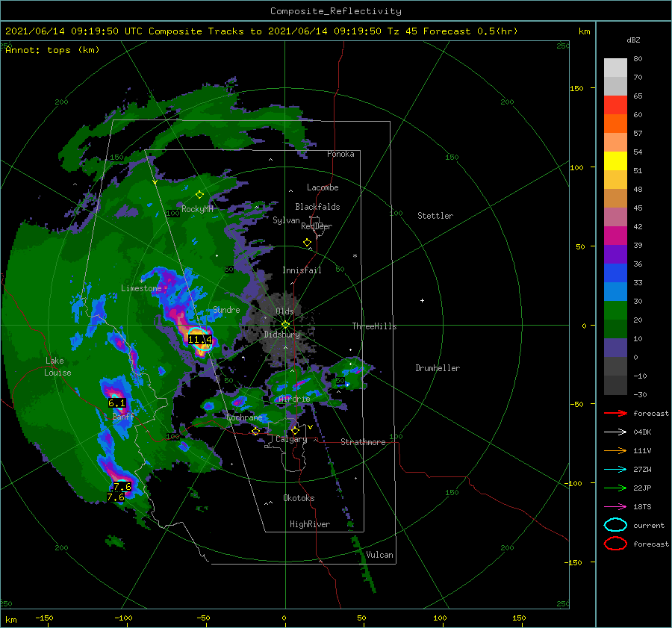This screenshot has height=628, width=672.
Task: Click yellow diamond marker above Calgary label
Action: [295, 430]
